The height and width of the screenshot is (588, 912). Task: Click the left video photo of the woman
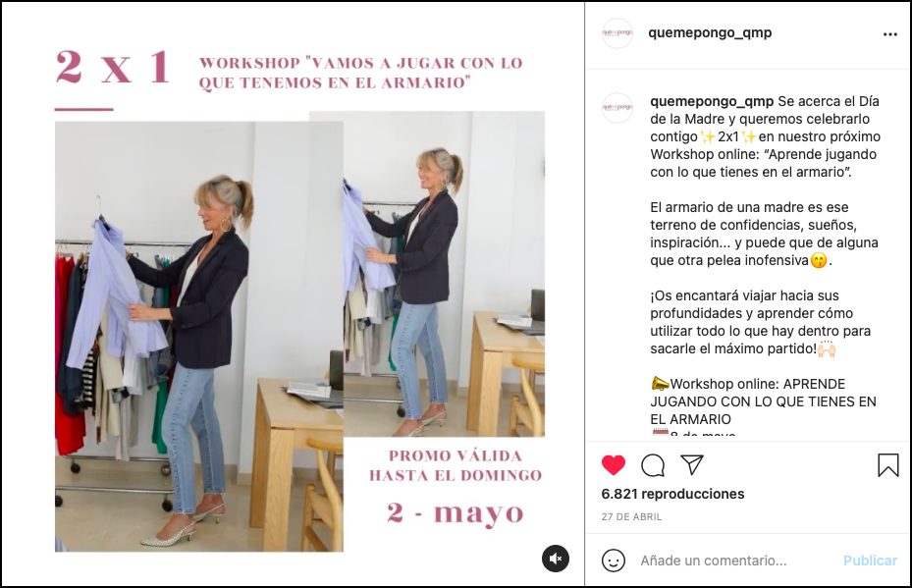(x=199, y=336)
